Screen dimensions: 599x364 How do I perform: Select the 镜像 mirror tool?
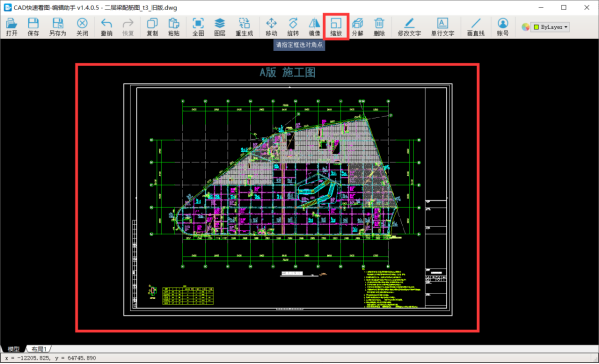coord(314,27)
